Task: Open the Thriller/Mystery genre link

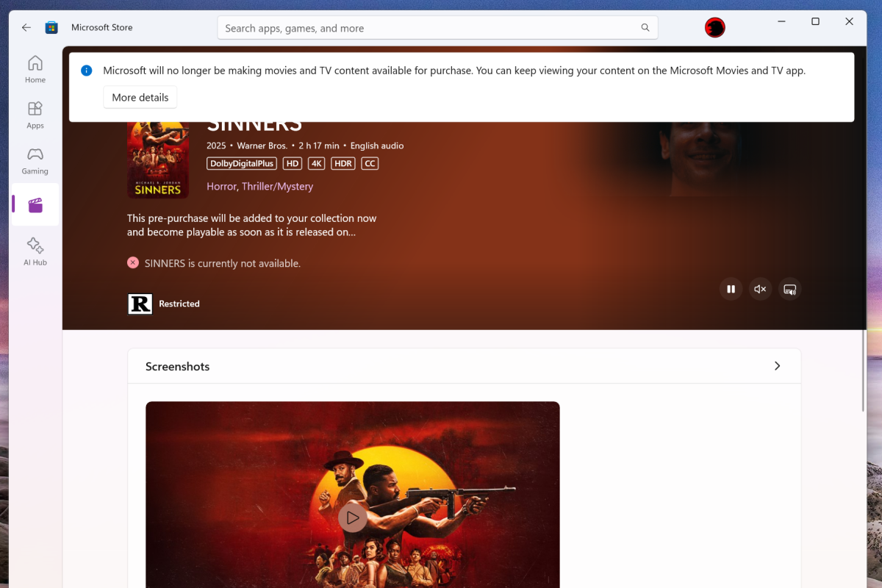Action: (277, 187)
